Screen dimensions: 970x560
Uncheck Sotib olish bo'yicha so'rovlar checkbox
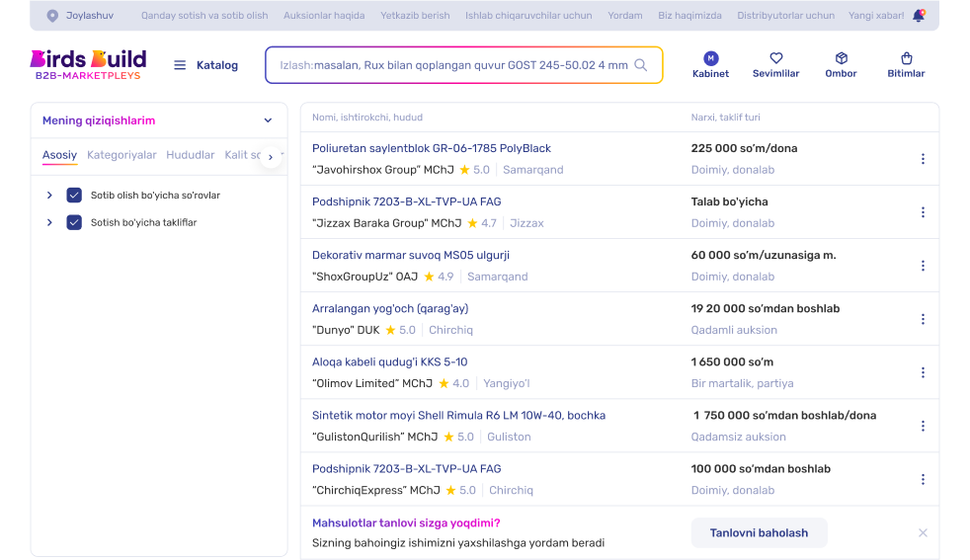[74, 195]
